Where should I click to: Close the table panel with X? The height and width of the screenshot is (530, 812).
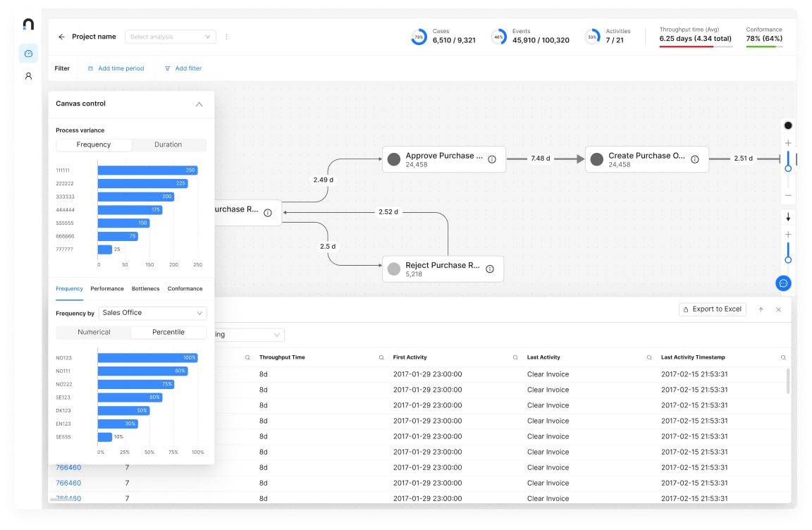coord(778,309)
